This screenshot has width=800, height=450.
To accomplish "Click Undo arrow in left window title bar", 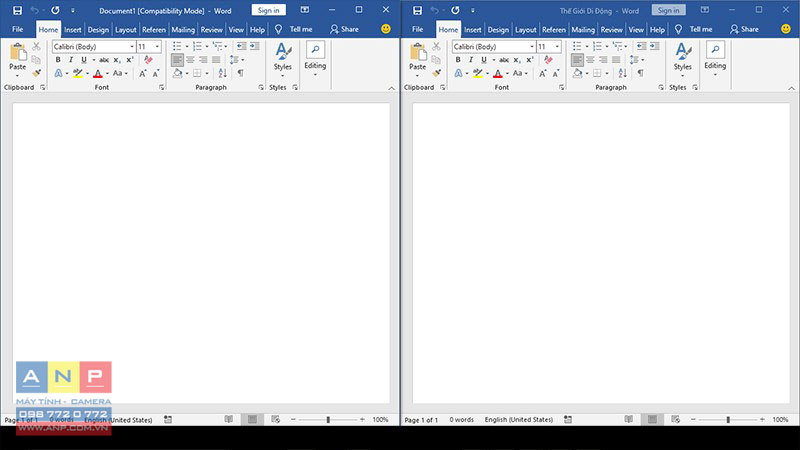I will tap(34, 10).
